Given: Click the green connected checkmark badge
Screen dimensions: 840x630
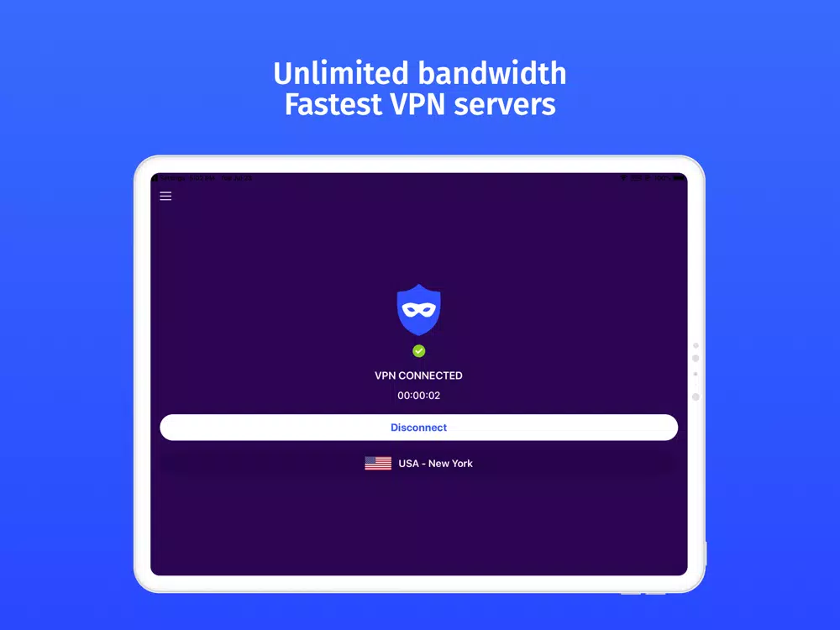Looking at the screenshot, I should pos(419,351).
